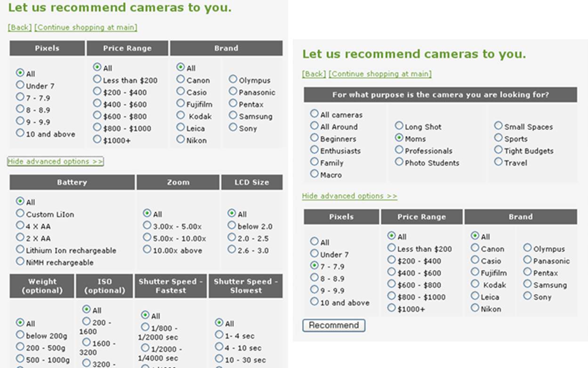Select 'Tight Budgets' purpose radio

[498, 150]
